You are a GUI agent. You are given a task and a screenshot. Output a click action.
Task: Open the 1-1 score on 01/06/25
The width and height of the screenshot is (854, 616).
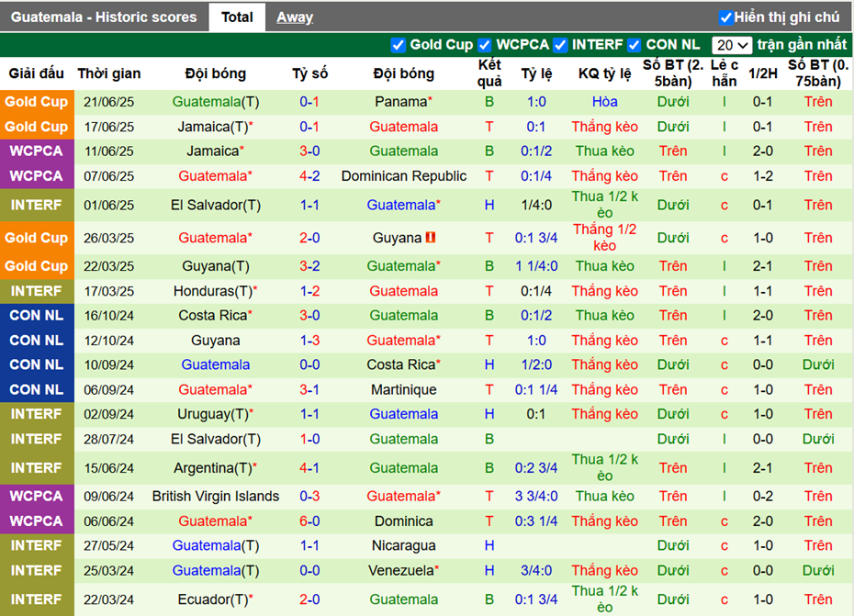309,205
